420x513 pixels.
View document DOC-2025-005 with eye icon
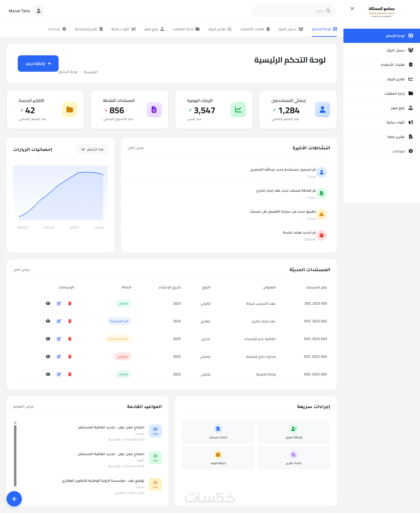[x=48, y=374]
